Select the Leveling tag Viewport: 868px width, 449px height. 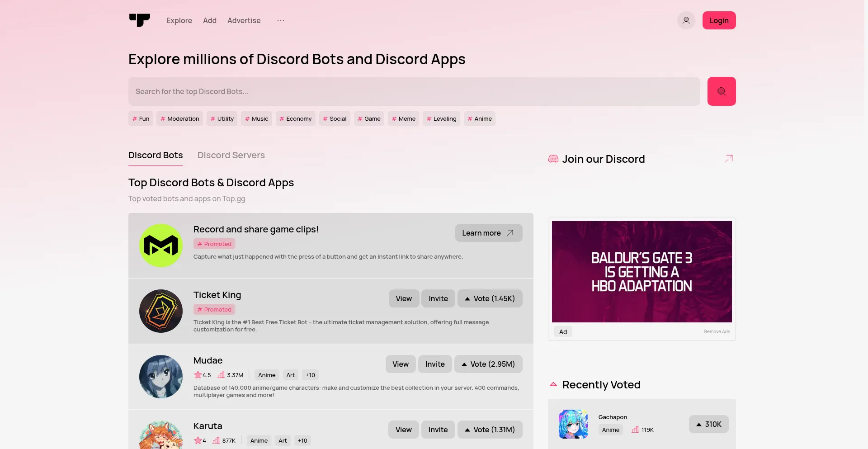point(442,118)
